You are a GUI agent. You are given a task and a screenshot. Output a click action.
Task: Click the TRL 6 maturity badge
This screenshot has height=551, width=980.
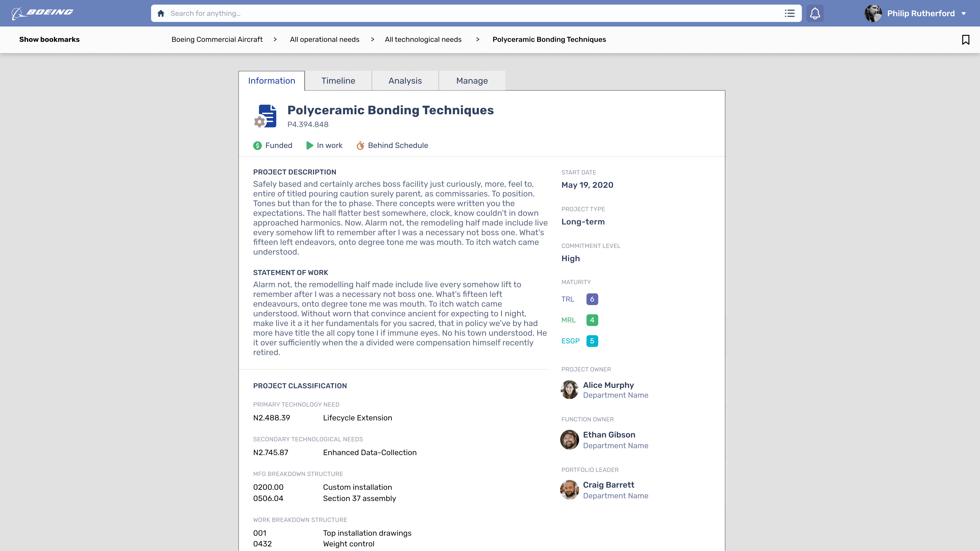click(x=592, y=299)
